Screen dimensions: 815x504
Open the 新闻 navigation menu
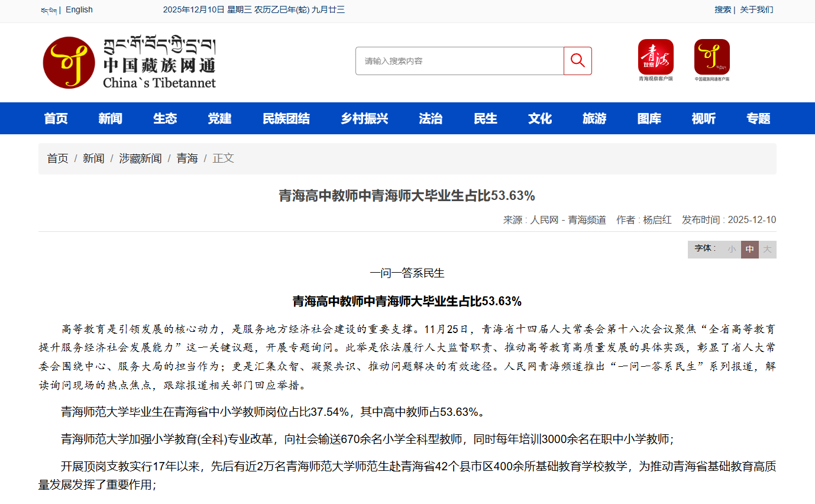pyautogui.click(x=110, y=118)
